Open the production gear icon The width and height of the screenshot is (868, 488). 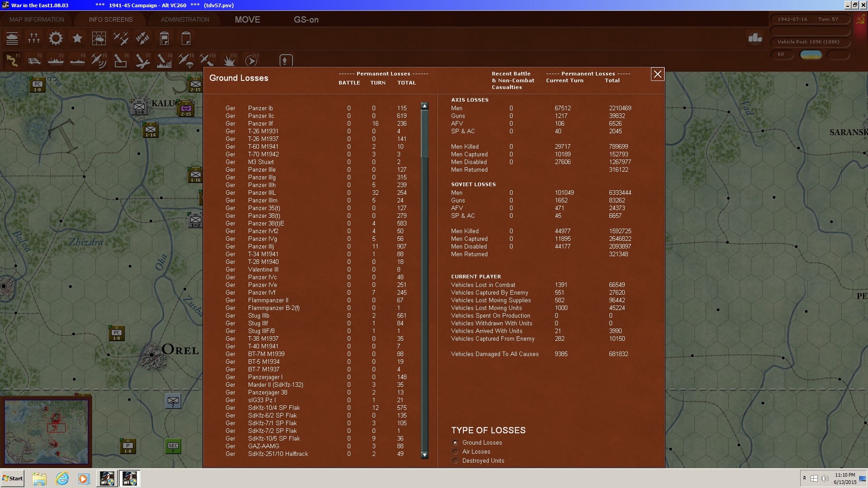pos(56,38)
